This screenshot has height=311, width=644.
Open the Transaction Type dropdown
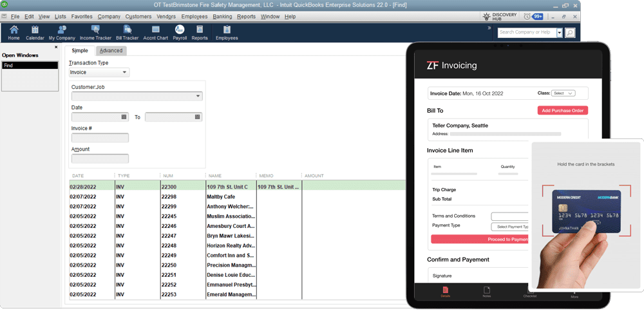(x=99, y=72)
